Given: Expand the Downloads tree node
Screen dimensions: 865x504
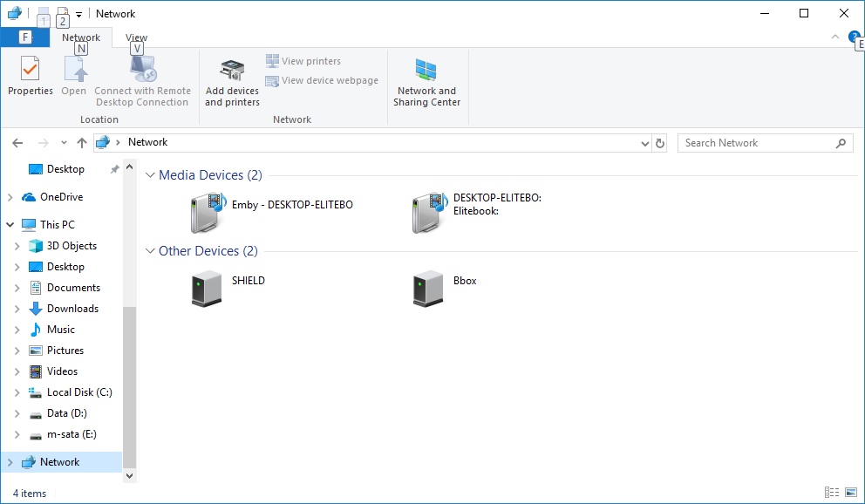Looking at the screenshot, I should (17, 309).
